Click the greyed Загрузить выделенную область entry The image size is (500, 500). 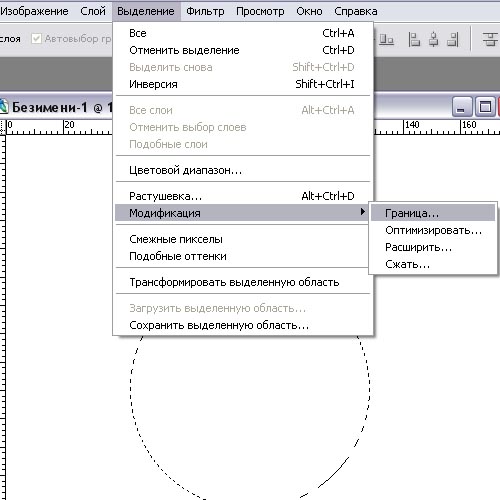243,308
